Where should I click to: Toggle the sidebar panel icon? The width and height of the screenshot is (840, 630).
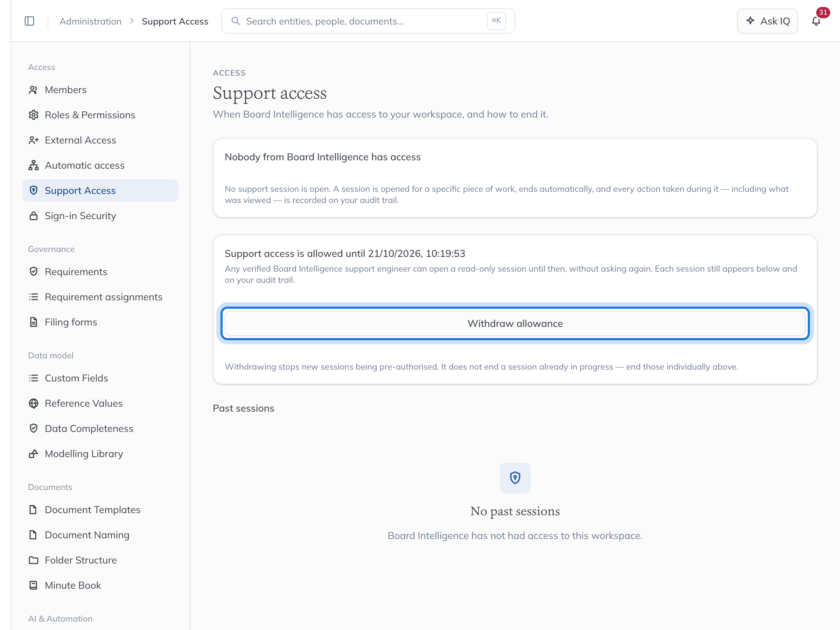pyautogui.click(x=29, y=21)
